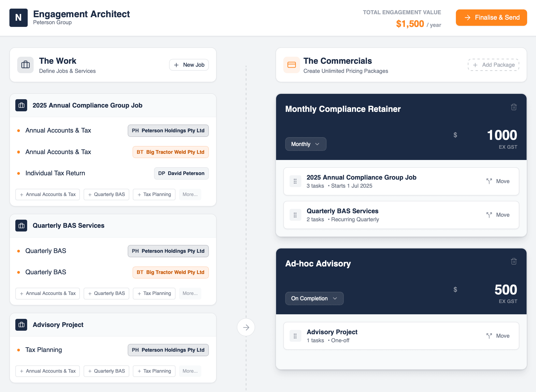
Task: Click the briefcase icon on Advisory Project card
Action: click(21, 325)
